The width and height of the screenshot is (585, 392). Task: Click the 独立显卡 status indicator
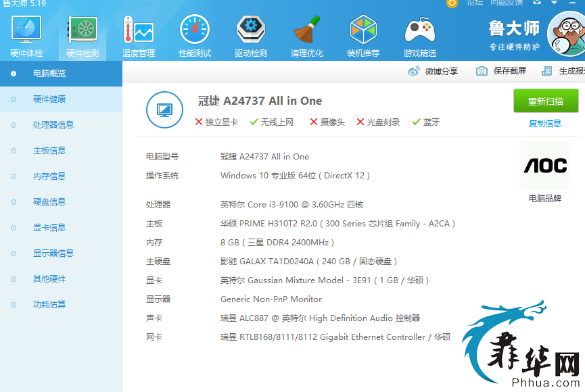coord(216,122)
